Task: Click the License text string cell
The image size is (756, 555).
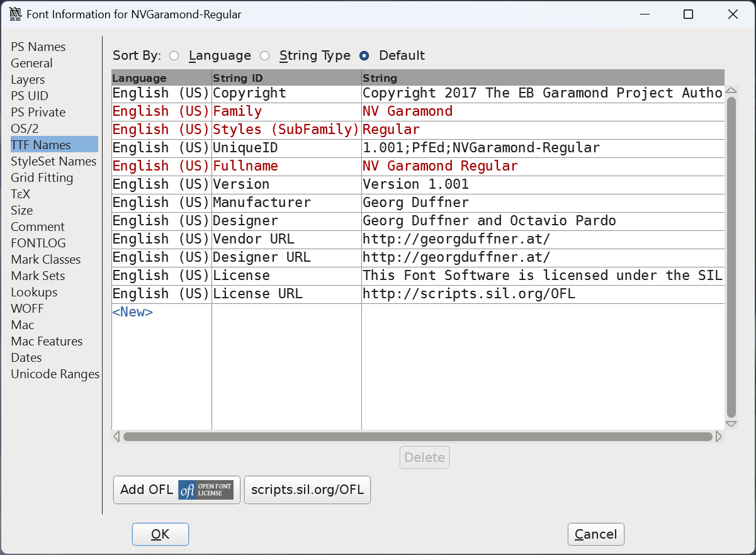Action: click(x=543, y=276)
